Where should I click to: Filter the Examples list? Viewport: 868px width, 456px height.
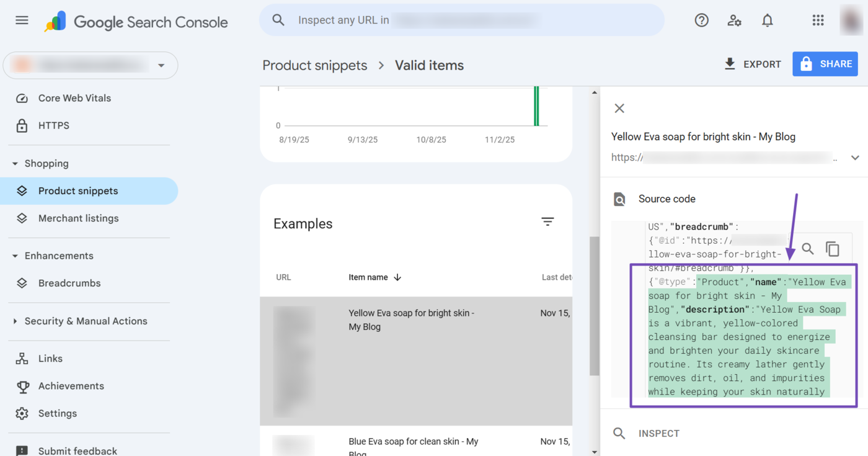547,221
